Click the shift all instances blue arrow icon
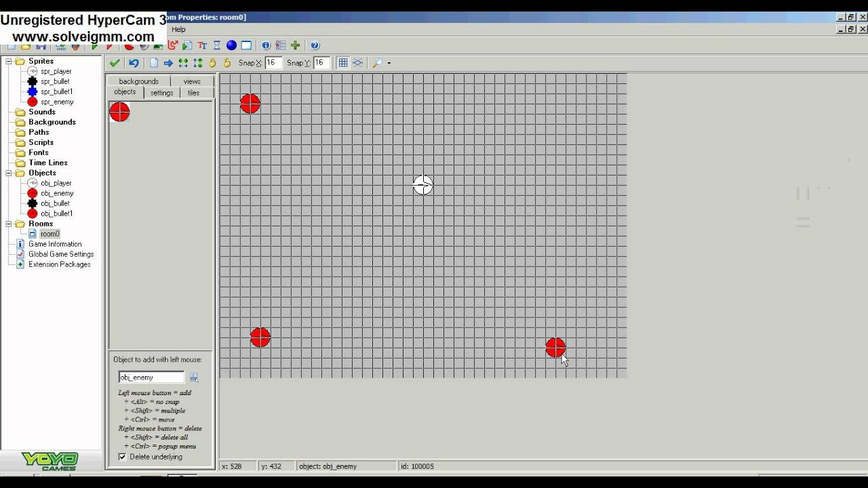The image size is (868, 488). click(168, 63)
